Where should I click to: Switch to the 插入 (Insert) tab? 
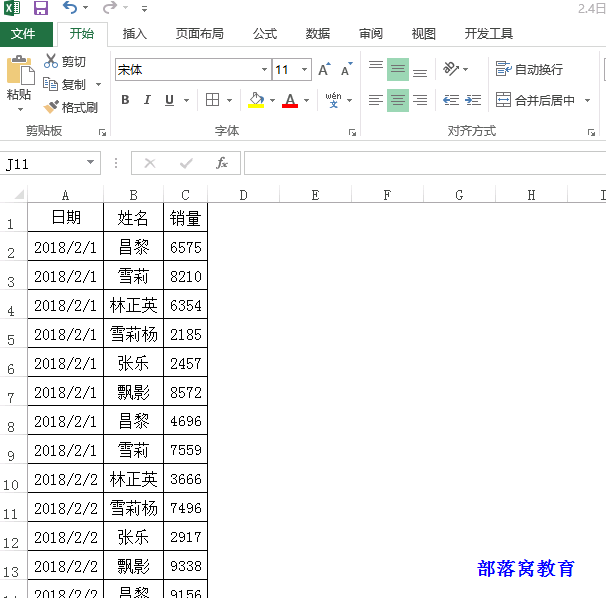(x=134, y=34)
